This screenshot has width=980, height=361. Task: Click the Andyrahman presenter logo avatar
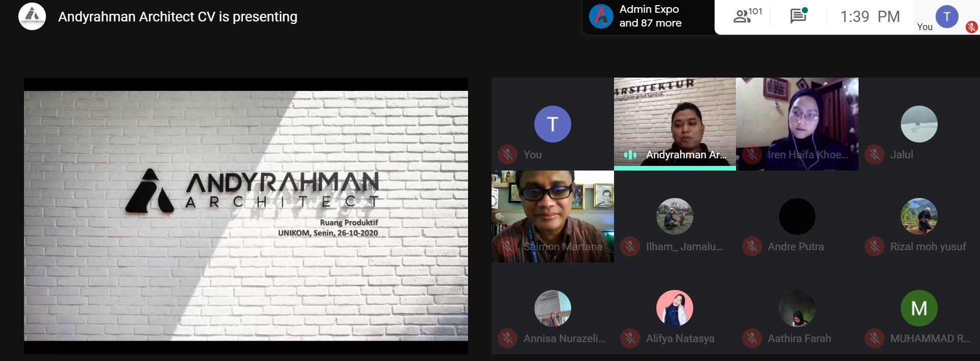32,16
